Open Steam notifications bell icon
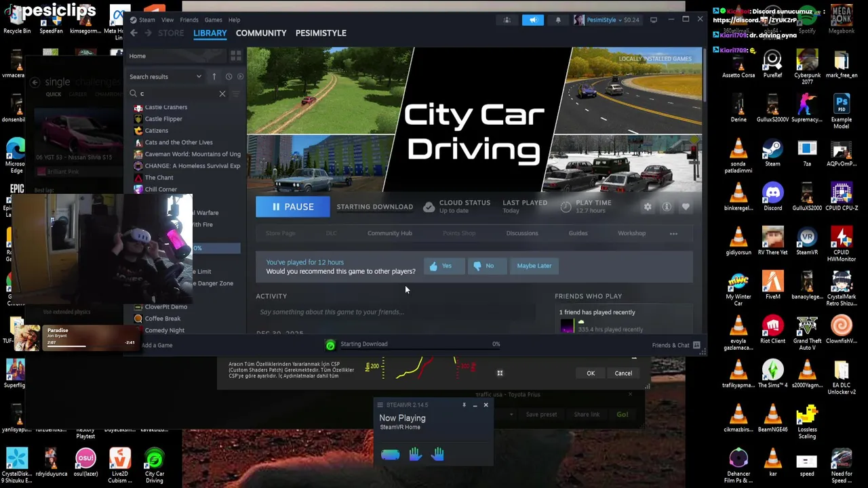This screenshot has height=488, width=868. pyautogui.click(x=558, y=20)
